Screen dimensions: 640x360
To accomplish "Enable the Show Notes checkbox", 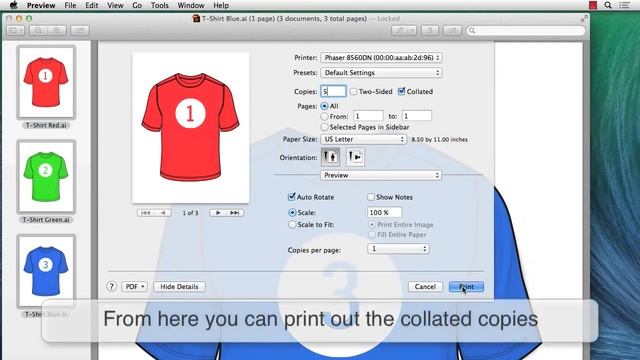I will coord(371,197).
